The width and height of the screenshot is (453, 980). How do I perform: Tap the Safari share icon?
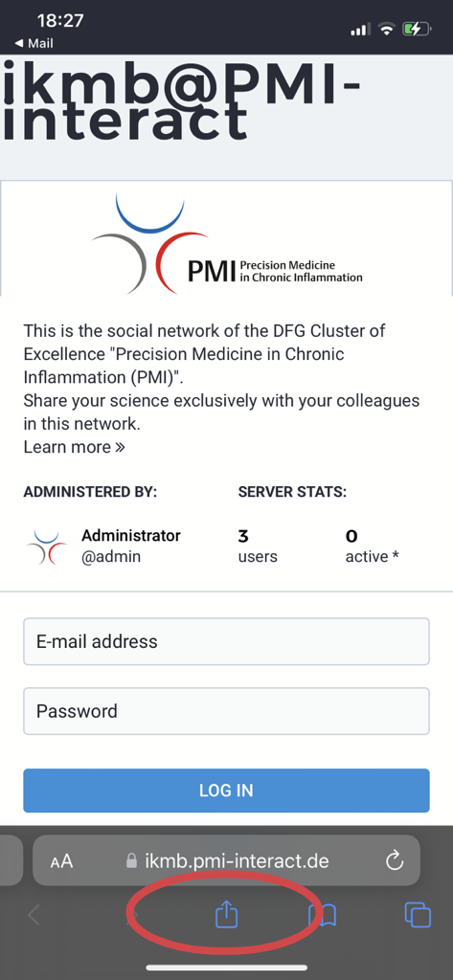[226, 915]
